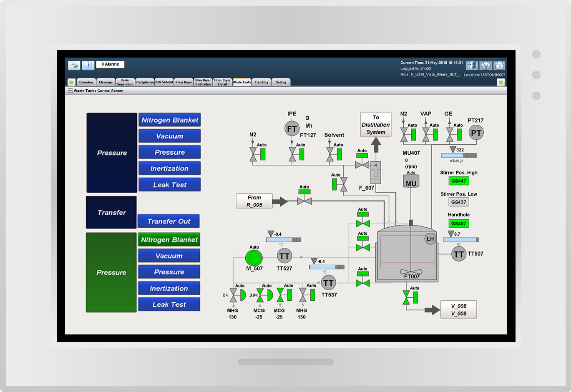
Task: Click the 322 mbar(g) pressure bar
Action: click(459, 156)
